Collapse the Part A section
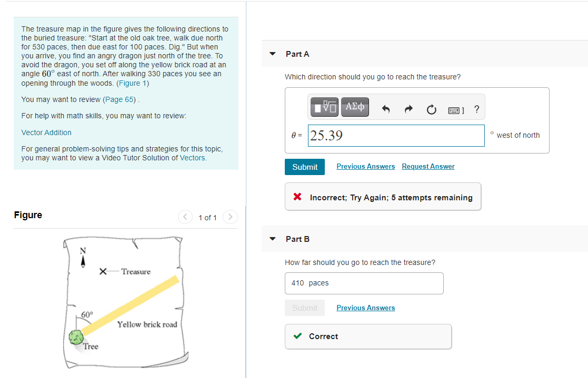 pos(272,54)
